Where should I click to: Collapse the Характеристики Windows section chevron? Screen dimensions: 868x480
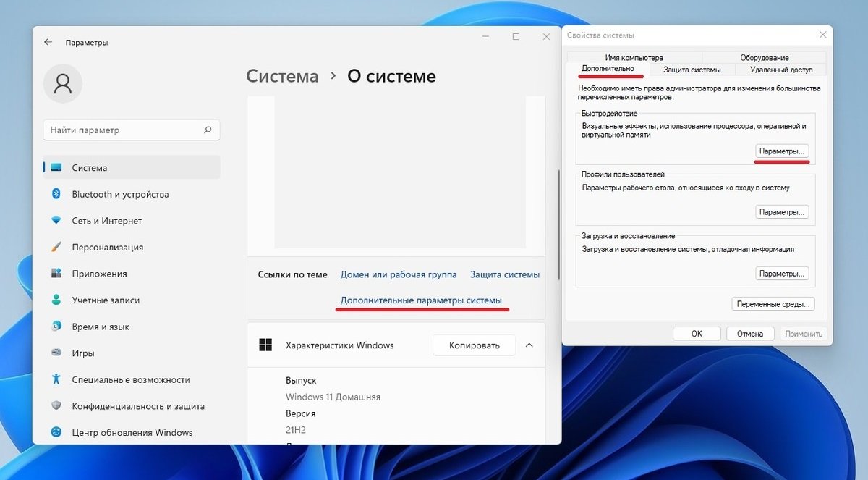[x=529, y=345]
